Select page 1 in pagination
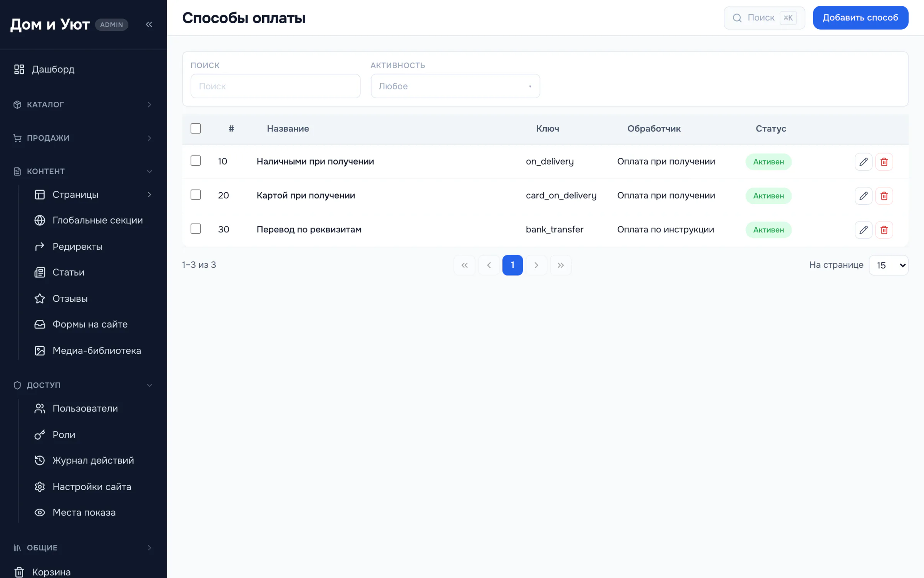This screenshot has height=578, width=924. point(512,265)
